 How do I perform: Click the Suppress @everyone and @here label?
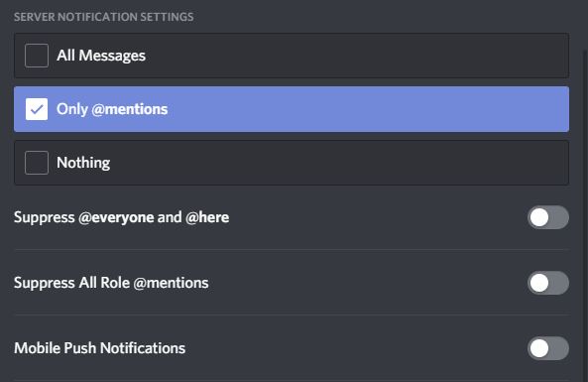click(x=122, y=217)
